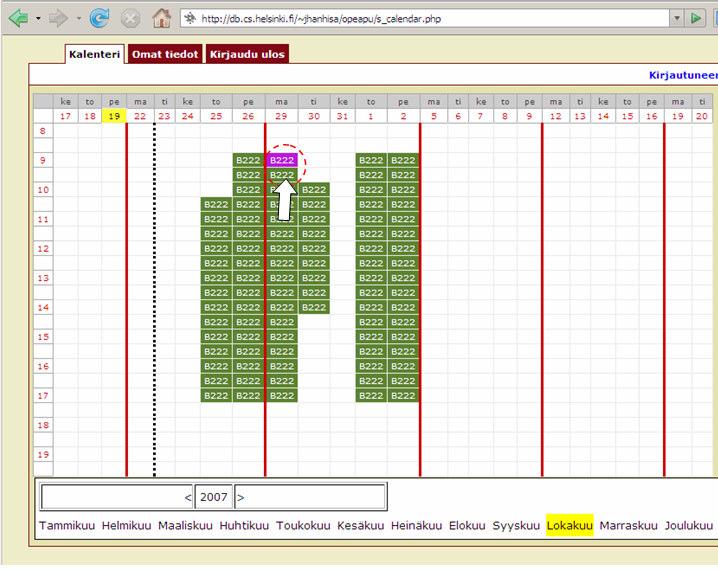Expand the address bar history dropdown
This screenshot has width=718, height=572.
[676, 19]
